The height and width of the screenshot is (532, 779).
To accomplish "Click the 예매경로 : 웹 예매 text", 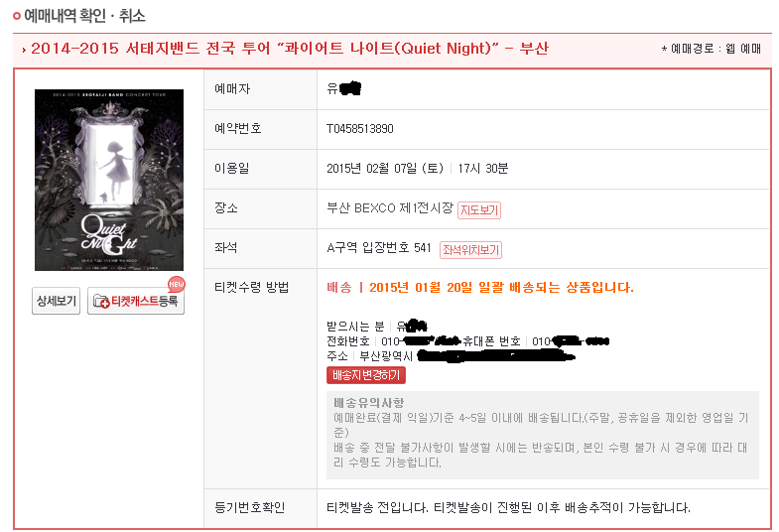I will click(x=712, y=49).
